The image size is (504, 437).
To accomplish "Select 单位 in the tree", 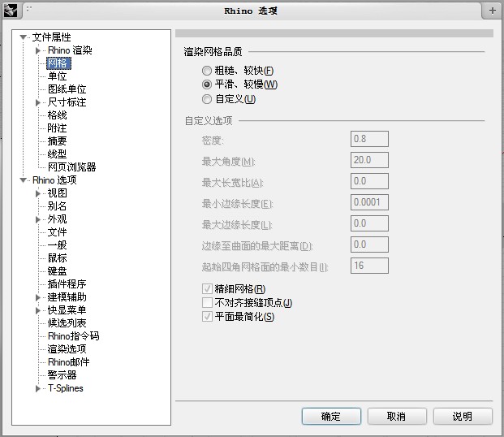I will coord(57,76).
